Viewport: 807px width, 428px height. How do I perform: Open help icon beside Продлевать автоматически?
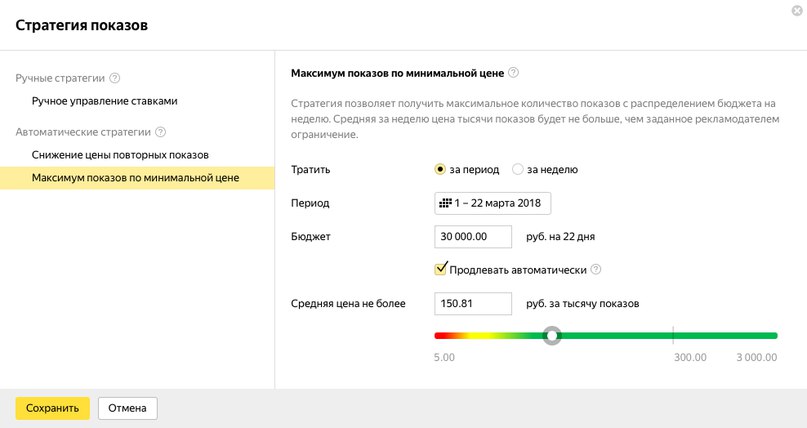[x=595, y=270]
